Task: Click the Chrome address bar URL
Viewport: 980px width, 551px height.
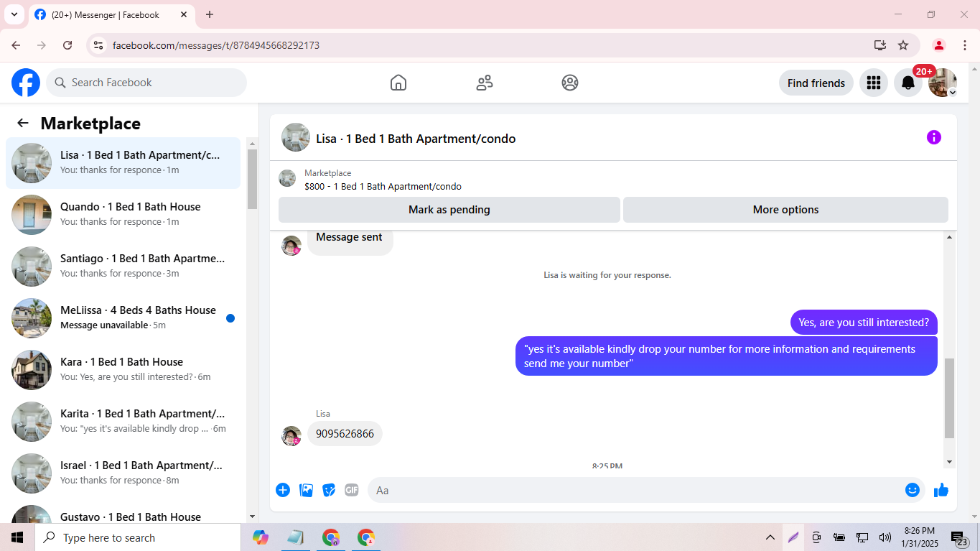Action: point(216,45)
